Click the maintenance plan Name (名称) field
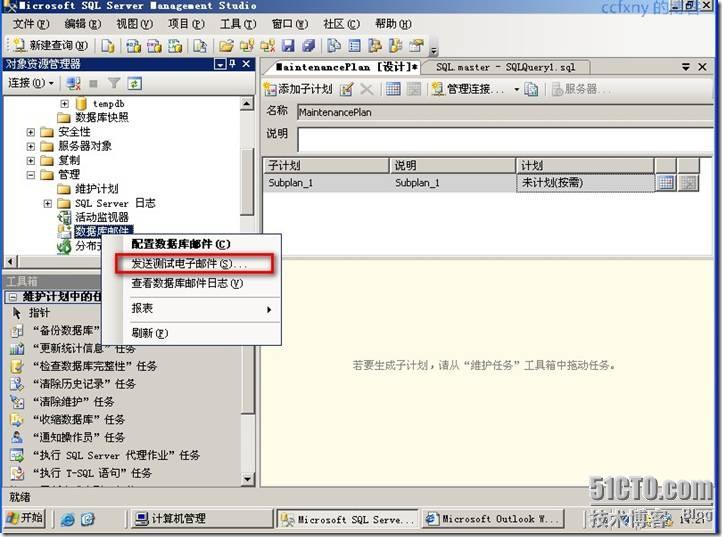 point(505,112)
